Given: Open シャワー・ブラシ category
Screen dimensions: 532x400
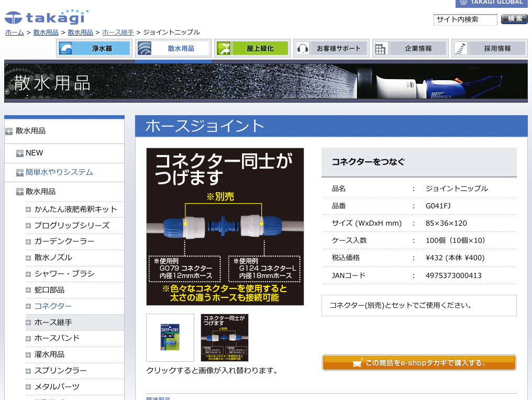Looking at the screenshot, I should pos(64,274).
